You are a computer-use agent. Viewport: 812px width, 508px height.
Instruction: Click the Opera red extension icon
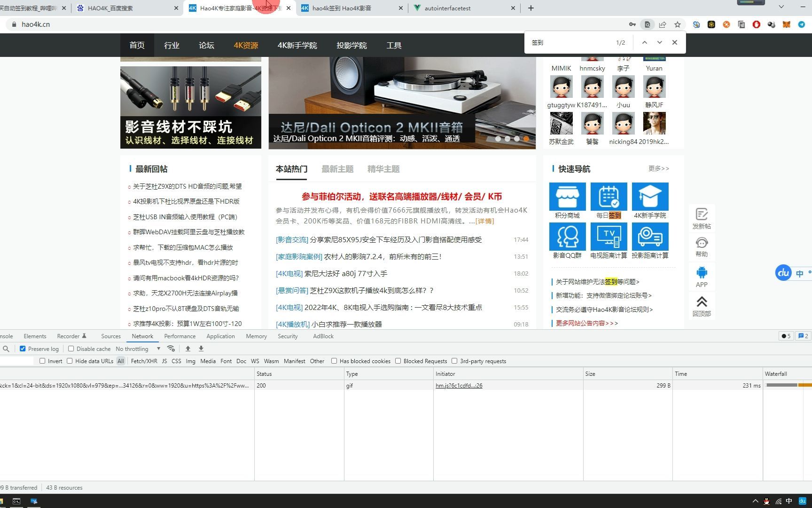click(756, 24)
